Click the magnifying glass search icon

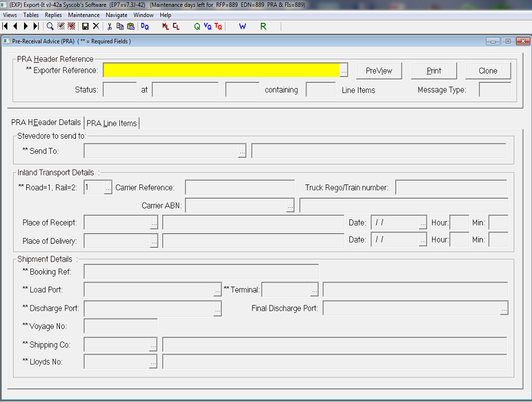click(x=50, y=26)
